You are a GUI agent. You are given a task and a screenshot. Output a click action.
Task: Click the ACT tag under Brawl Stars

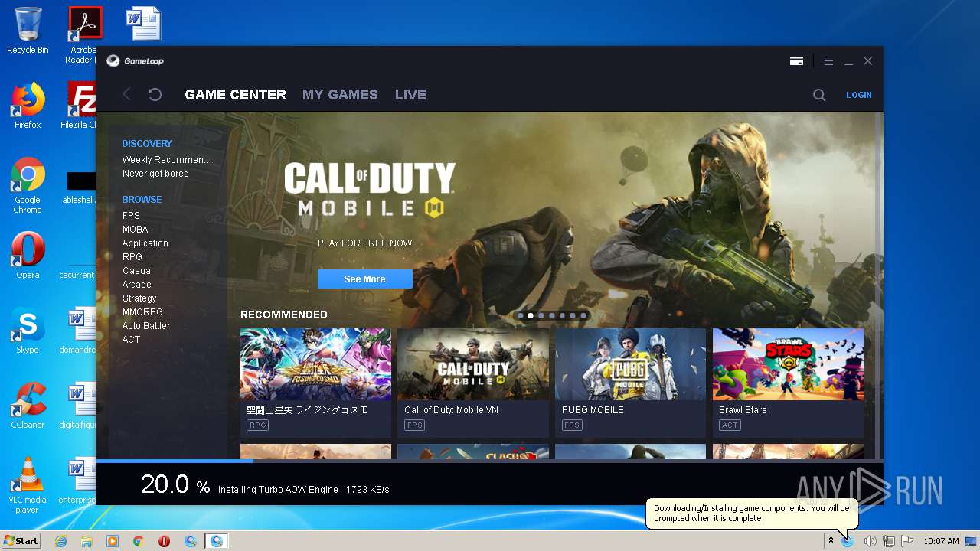point(730,425)
